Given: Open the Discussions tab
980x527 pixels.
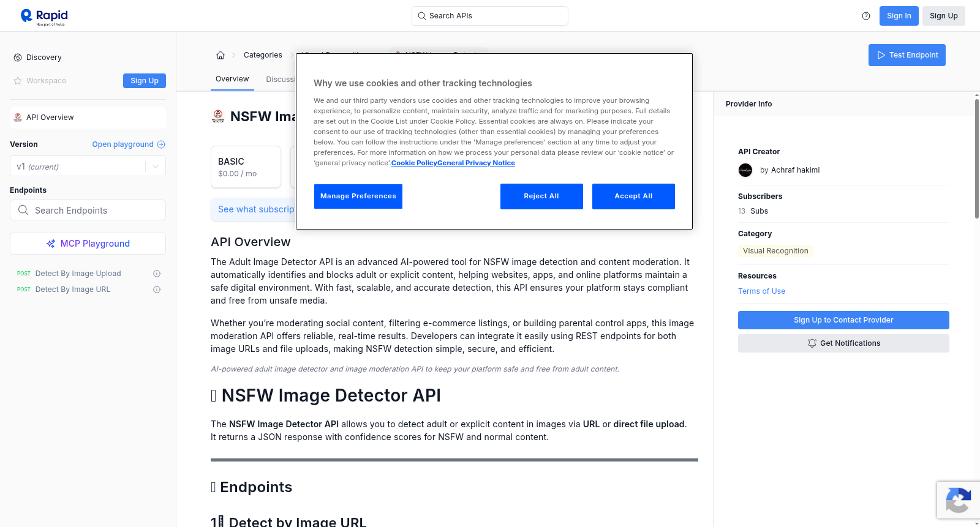Looking at the screenshot, I should pyautogui.click(x=281, y=80).
